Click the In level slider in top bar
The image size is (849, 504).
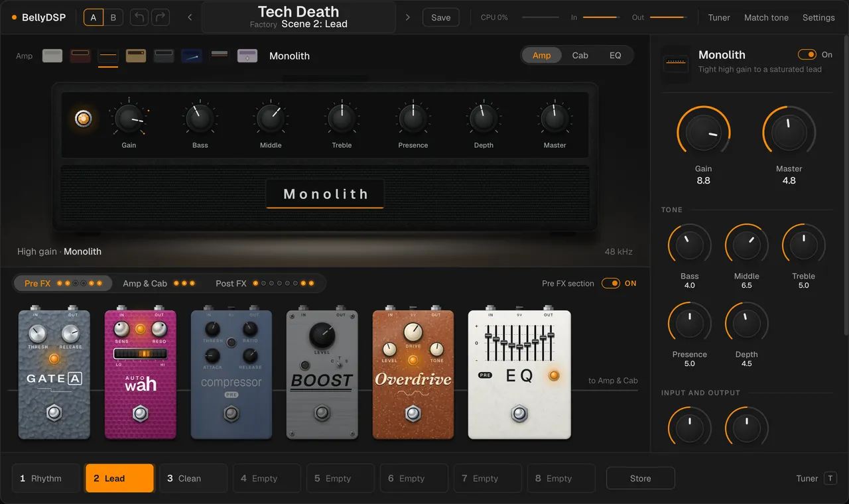pos(601,17)
